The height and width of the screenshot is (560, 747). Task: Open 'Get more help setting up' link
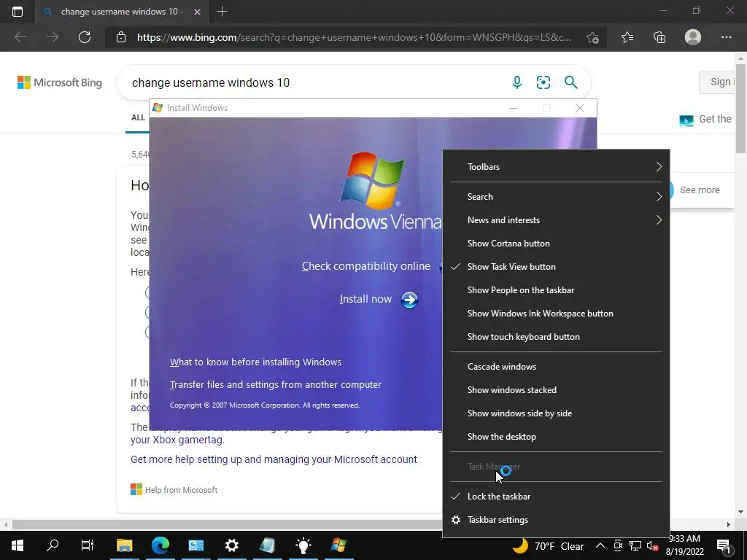click(x=274, y=459)
